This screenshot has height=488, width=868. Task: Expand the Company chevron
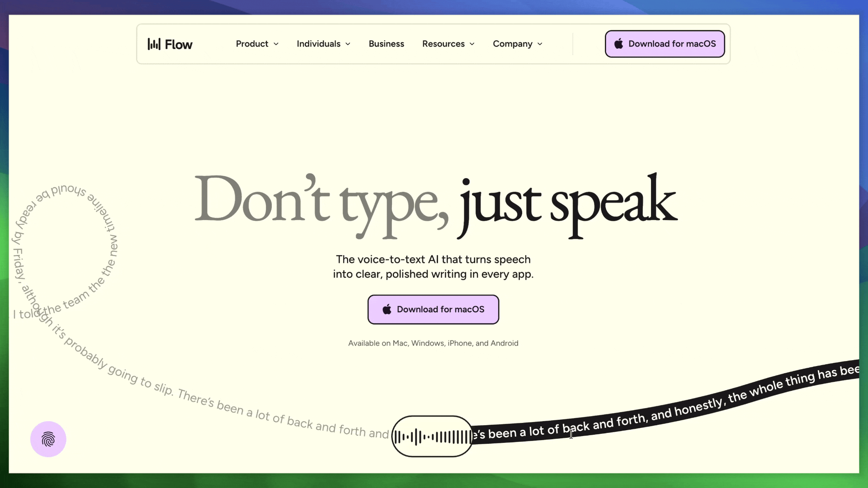pos(540,44)
